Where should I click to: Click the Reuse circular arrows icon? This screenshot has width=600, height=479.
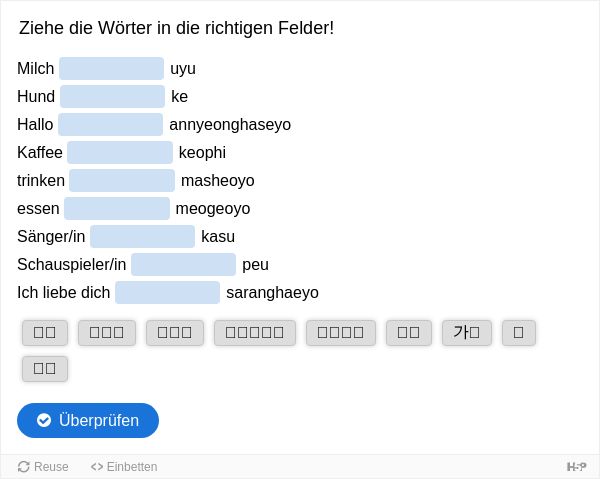(24, 467)
